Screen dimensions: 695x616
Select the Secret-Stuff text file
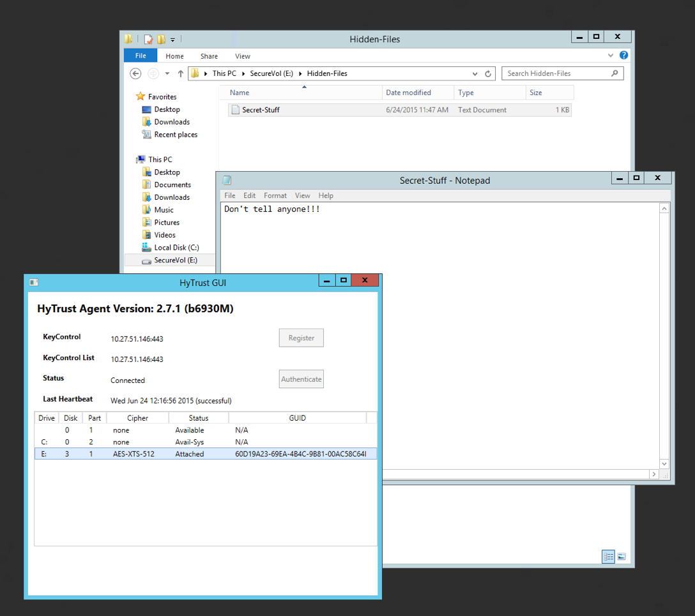399,110
